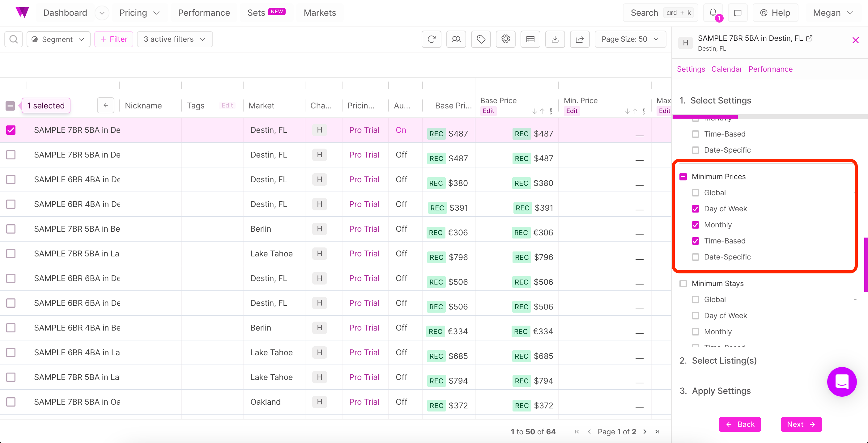
Task: Check the Minimum Stays parent checkbox
Action: 683,283
